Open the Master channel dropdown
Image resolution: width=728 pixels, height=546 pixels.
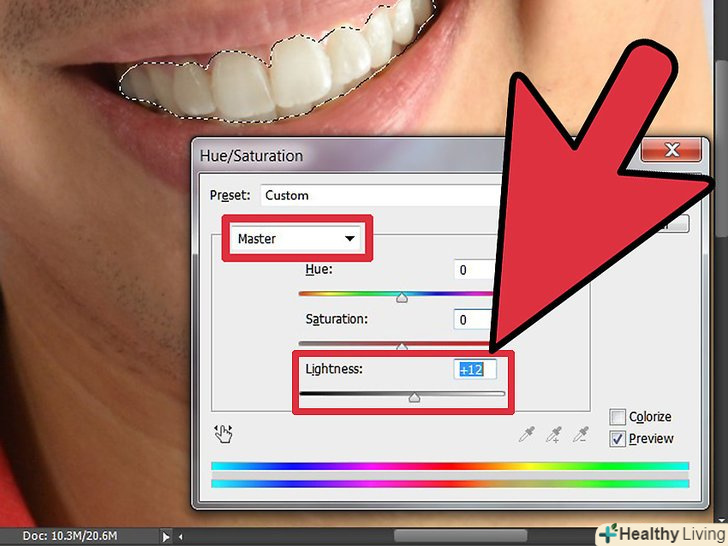click(297, 239)
